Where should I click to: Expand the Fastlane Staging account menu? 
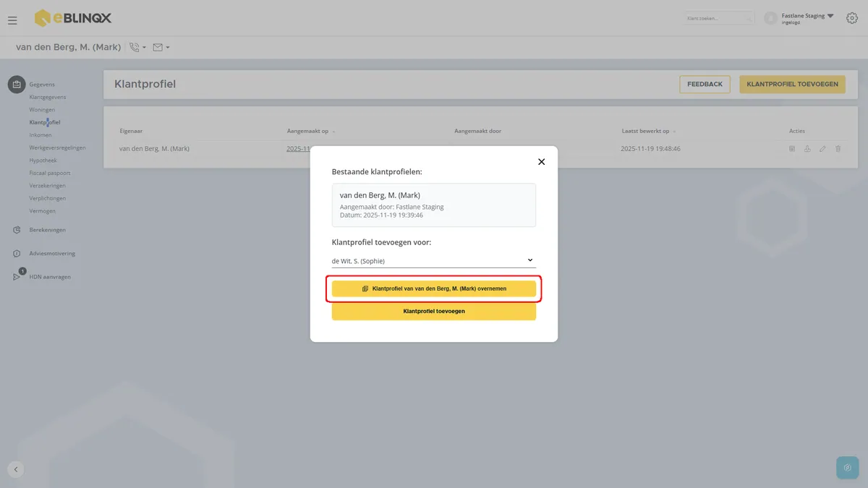[830, 15]
